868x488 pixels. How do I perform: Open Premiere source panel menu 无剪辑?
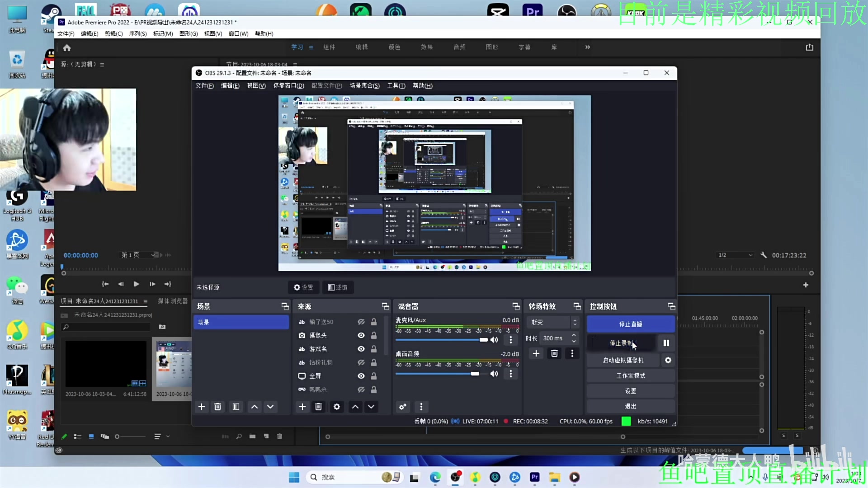point(102,65)
